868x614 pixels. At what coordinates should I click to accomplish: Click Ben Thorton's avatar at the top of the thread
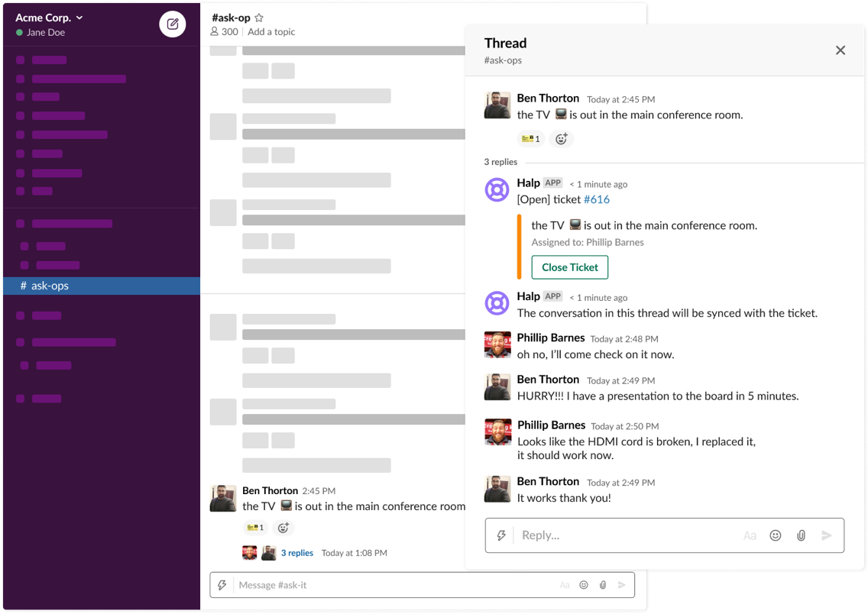pyautogui.click(x=497, y=105)
